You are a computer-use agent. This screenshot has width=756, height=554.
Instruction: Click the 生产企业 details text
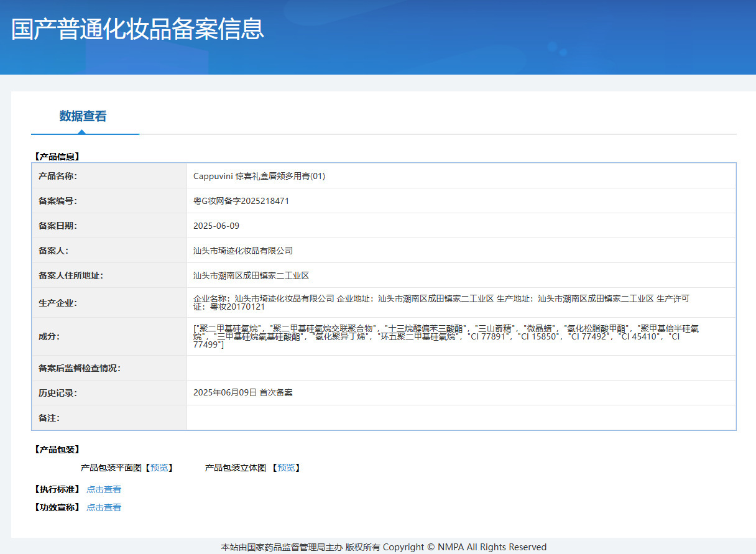(441, 302)
